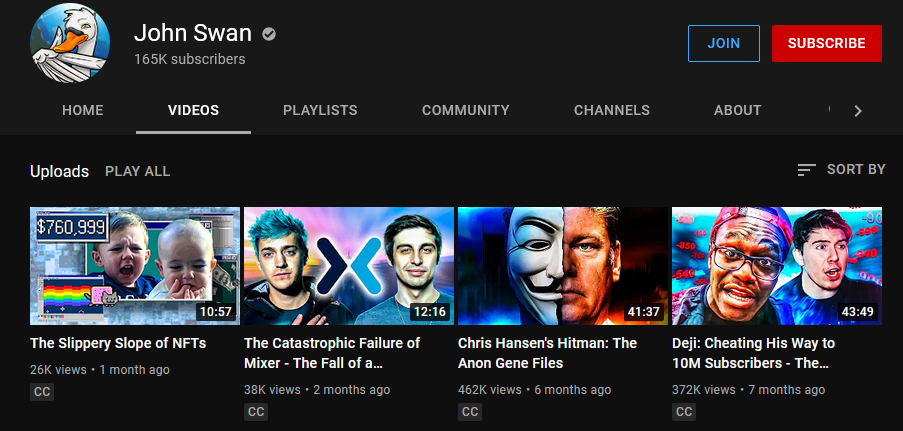Image resolution: width=903 pixels, height=431 pixels.
Task: Click the sort lines icon next to SORT BY
Action: [x=806, y=169]
